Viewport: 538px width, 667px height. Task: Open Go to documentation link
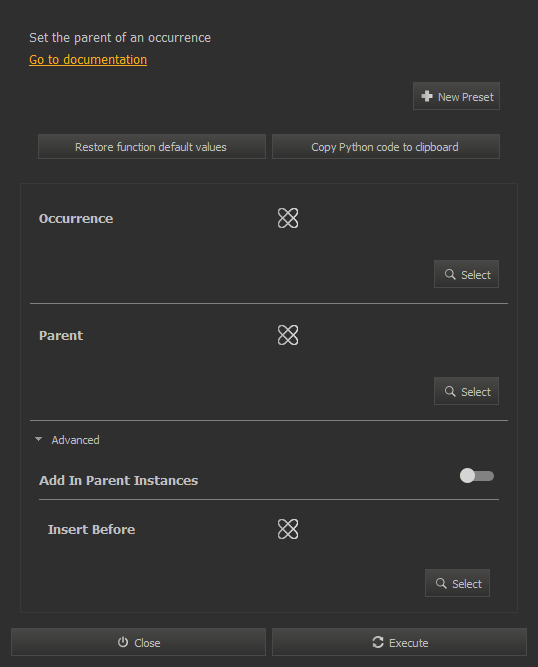pyautogui.click(x=88, y=60)
